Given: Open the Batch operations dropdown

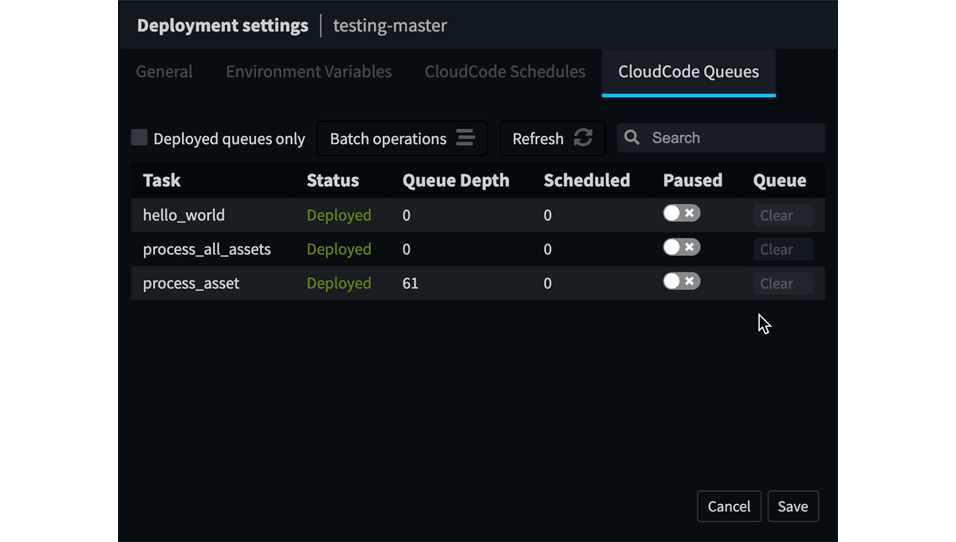Looking at the screenshot, I should (x=402, y=138).
